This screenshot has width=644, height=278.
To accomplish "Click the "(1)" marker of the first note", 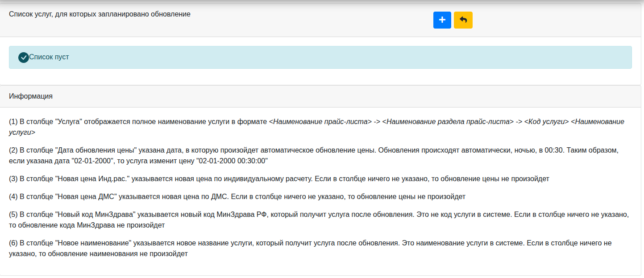I will pyautogui.click(x=13, y=121).
